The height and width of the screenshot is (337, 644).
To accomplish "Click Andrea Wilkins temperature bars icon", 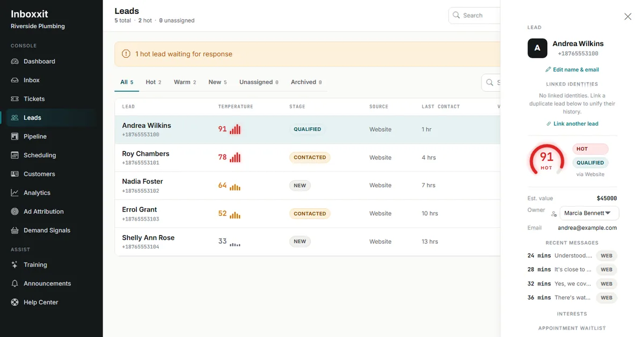I will (235, 129).
